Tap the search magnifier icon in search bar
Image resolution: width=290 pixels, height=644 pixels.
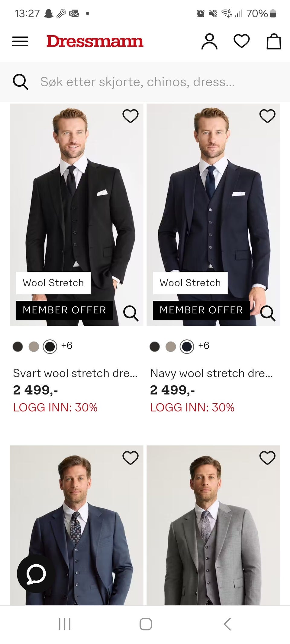(x=21, y=82)
